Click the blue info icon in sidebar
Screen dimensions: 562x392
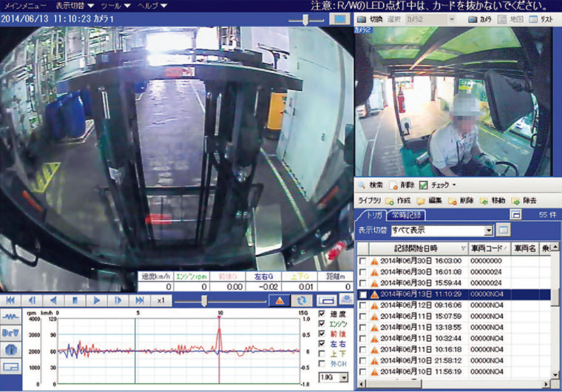point(11,349)
